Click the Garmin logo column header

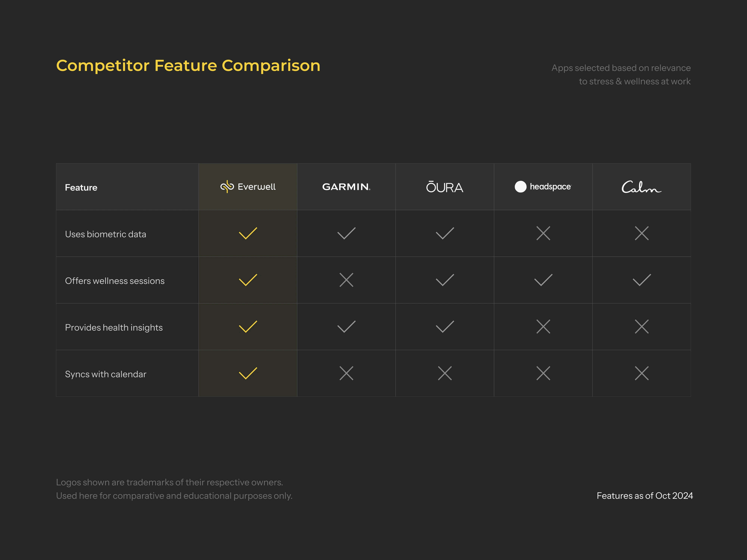[x=346, y=187]
